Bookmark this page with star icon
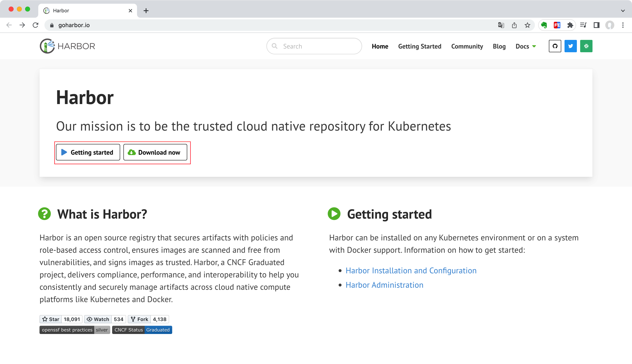The width and height of the screenshot is (632, 364). point(527,25)
